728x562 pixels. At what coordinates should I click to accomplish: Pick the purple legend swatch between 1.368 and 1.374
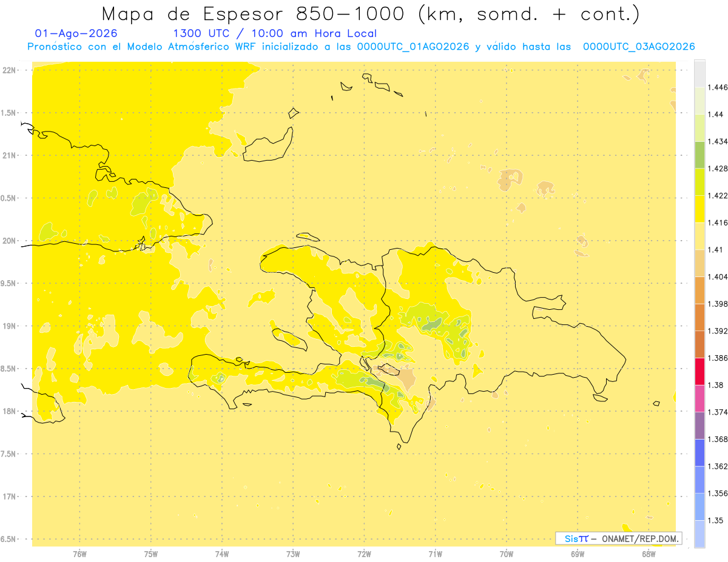tap(699, 426)
